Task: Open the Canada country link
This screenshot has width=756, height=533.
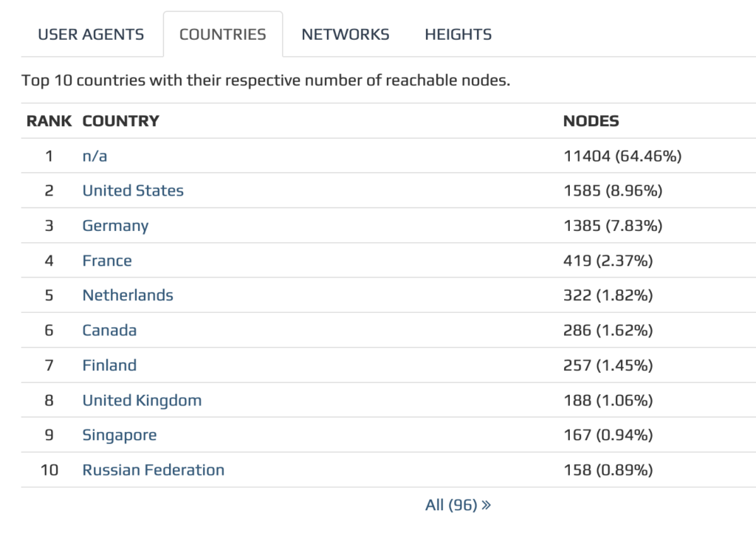Action: [109, 330]
